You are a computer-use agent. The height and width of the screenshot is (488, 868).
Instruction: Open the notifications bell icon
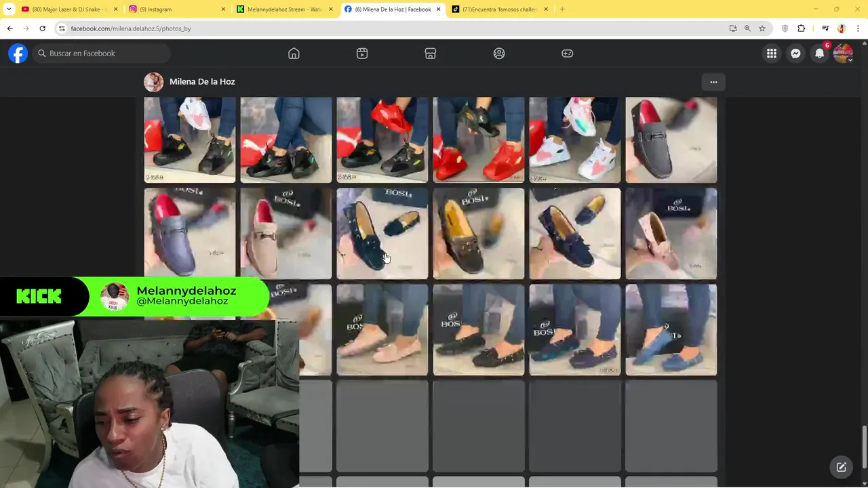pos(819,54)
